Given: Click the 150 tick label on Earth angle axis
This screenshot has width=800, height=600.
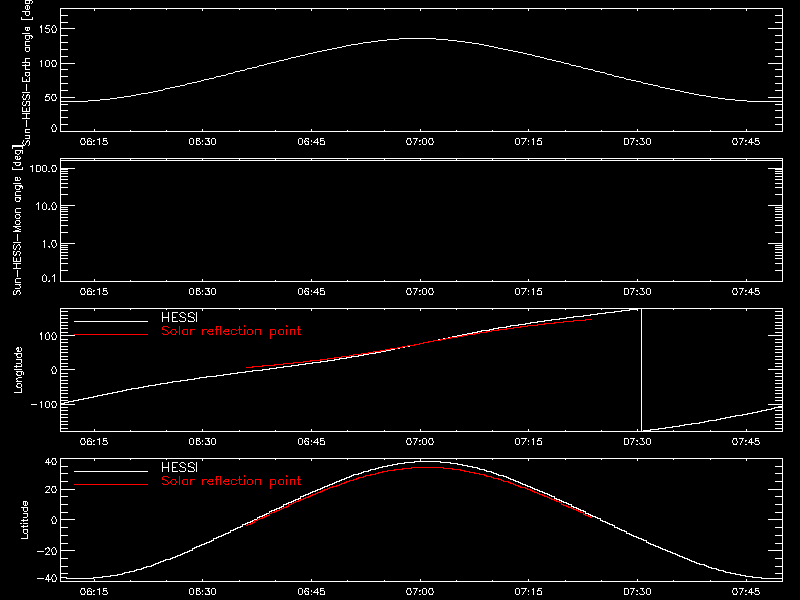Looking at the screenshot, I should (48, 29).
